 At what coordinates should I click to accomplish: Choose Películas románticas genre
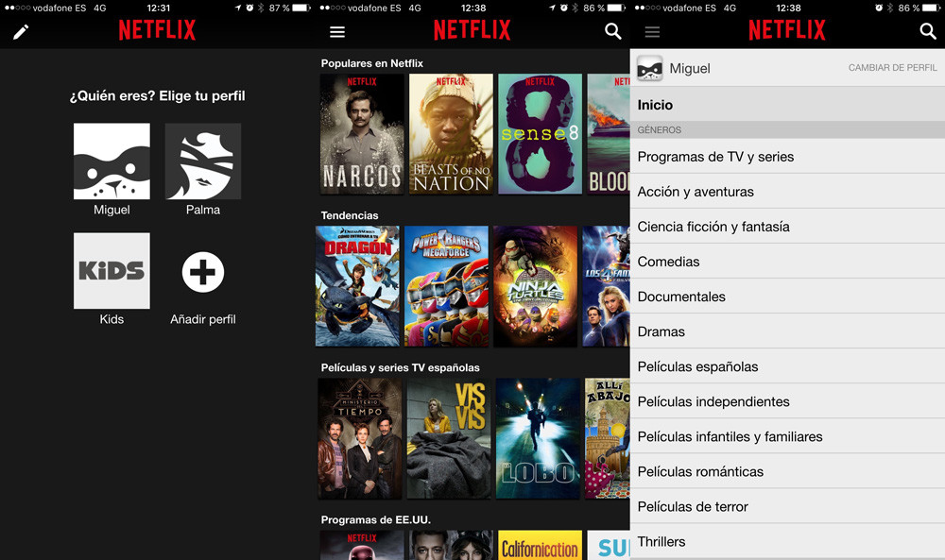click(787, 471)
